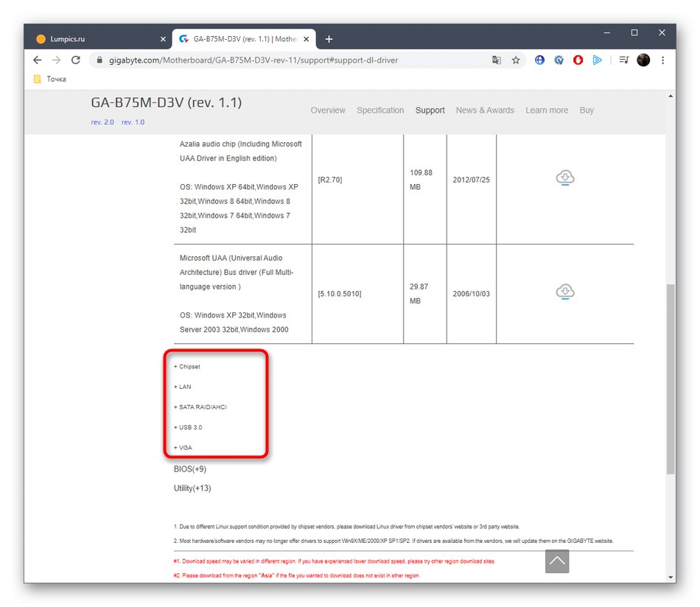The height and width of the screenshot is (607, 700).
Task: Click the 2006/10/03 date cell
Action: pyautogui.click(x=471, y=294)
